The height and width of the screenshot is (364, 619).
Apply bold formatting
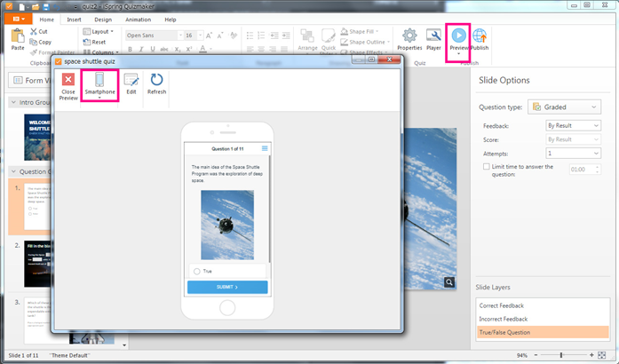point(130,49)
